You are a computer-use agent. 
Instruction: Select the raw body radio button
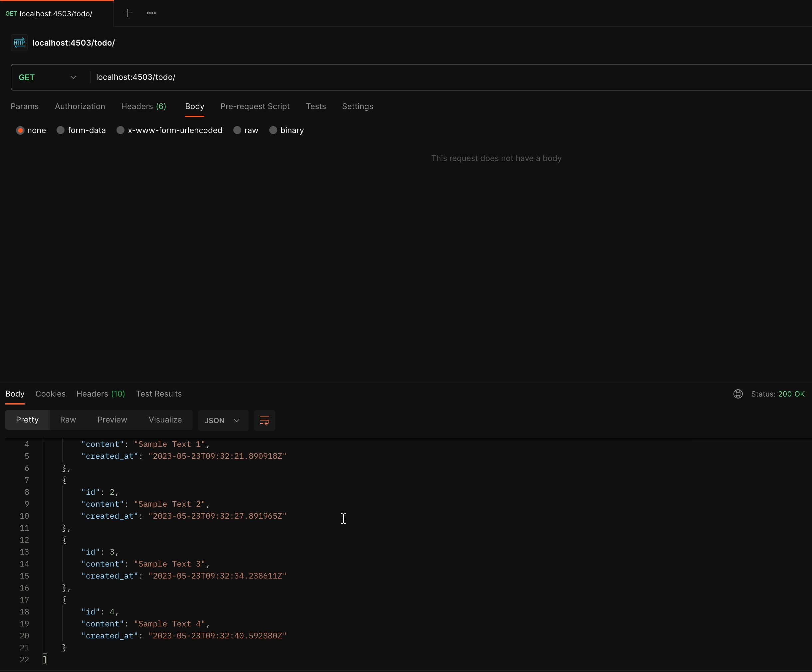(237, 130)
